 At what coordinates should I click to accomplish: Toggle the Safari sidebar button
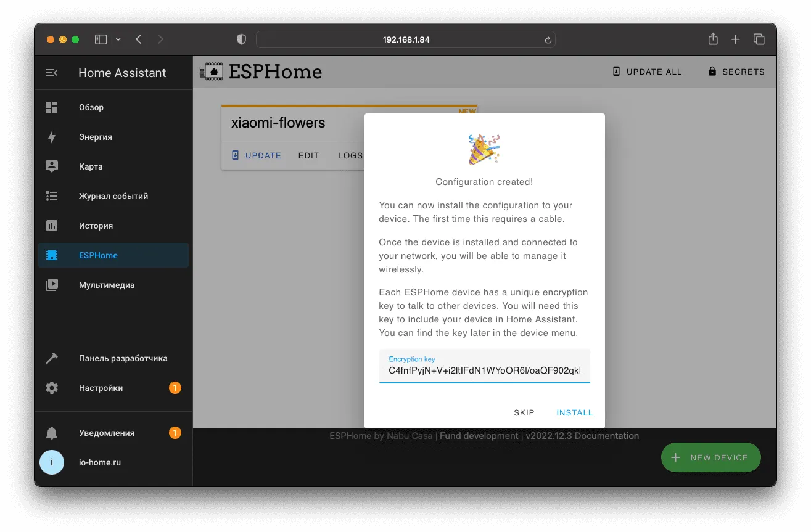[101, 39]
